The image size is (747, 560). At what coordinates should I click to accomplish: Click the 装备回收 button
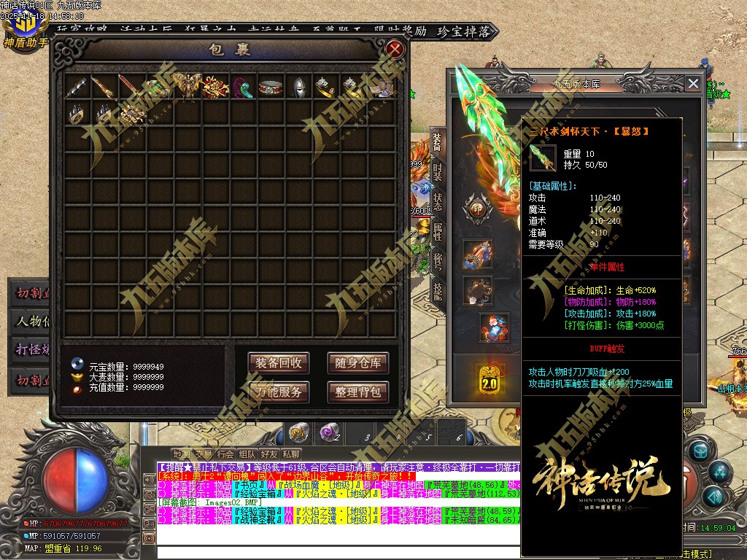pos(279,363)
